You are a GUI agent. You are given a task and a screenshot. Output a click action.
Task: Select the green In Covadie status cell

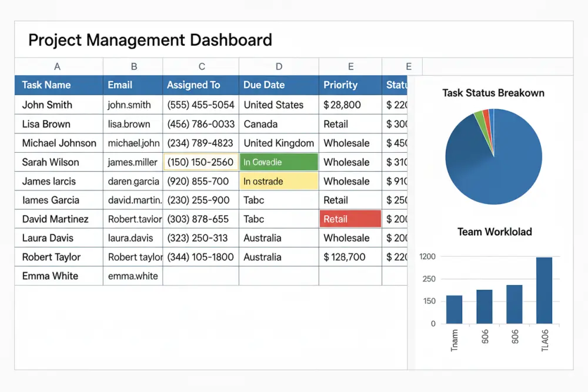click(x=278, y=162)
